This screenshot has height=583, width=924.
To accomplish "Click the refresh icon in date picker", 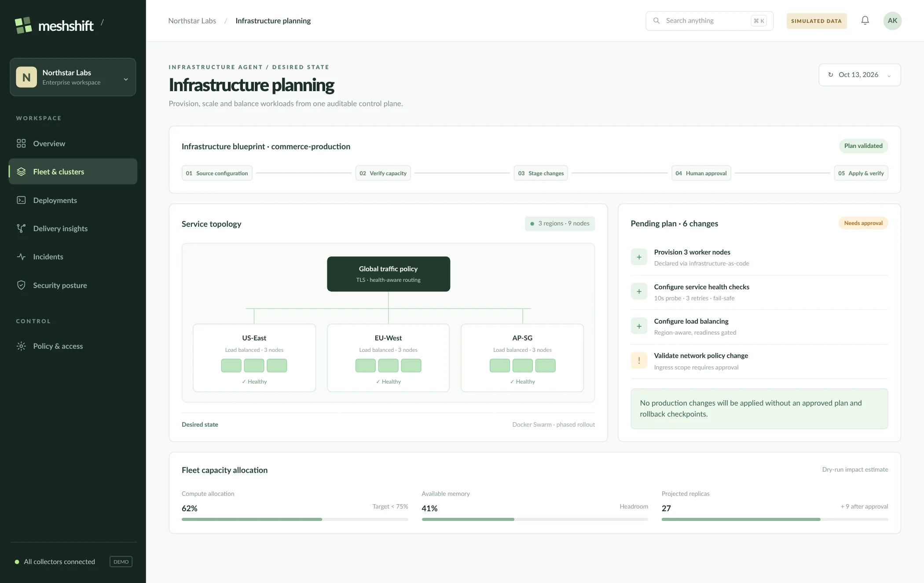I will 831,75.
